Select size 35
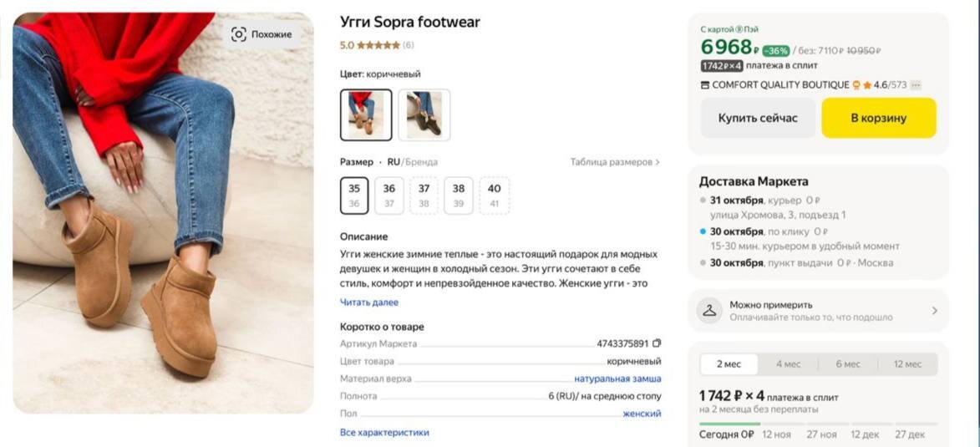Viewport: 980px width, 447px height. click(x=354, y=196)
